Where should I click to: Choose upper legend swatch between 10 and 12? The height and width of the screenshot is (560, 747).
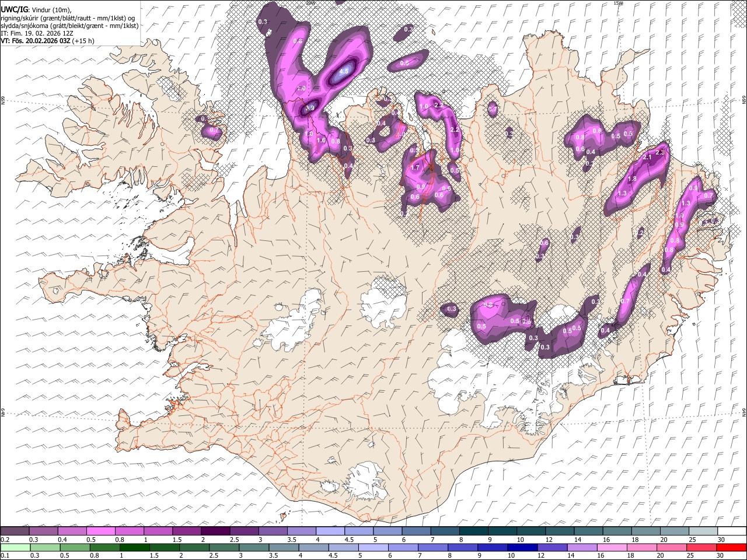click(x=530, y=531)
